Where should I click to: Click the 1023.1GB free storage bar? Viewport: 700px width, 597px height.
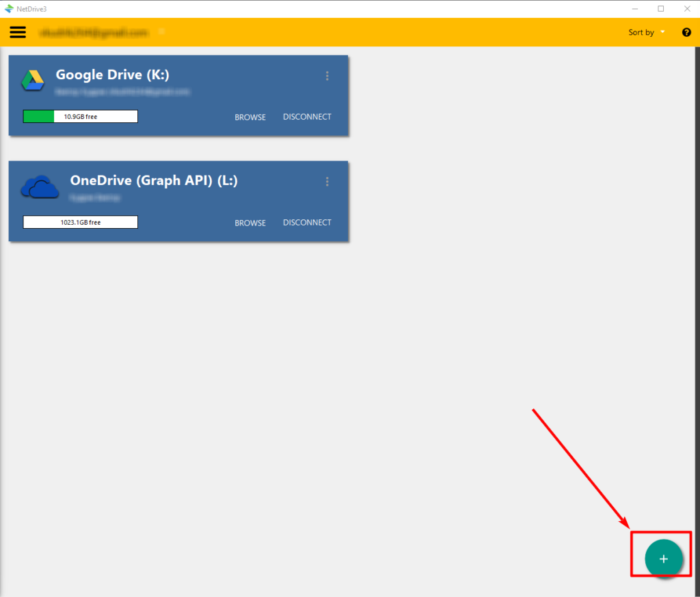pyautogui.click(x=81, y=222)
